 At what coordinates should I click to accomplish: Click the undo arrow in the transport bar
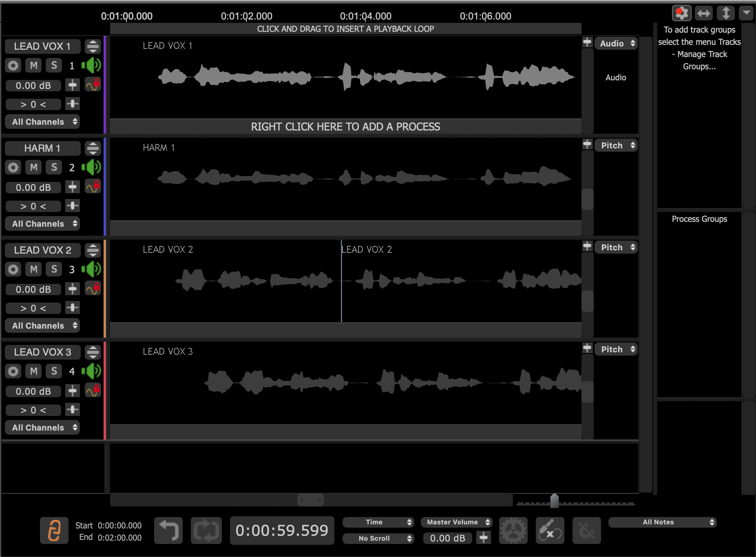(x=168, y=530)
